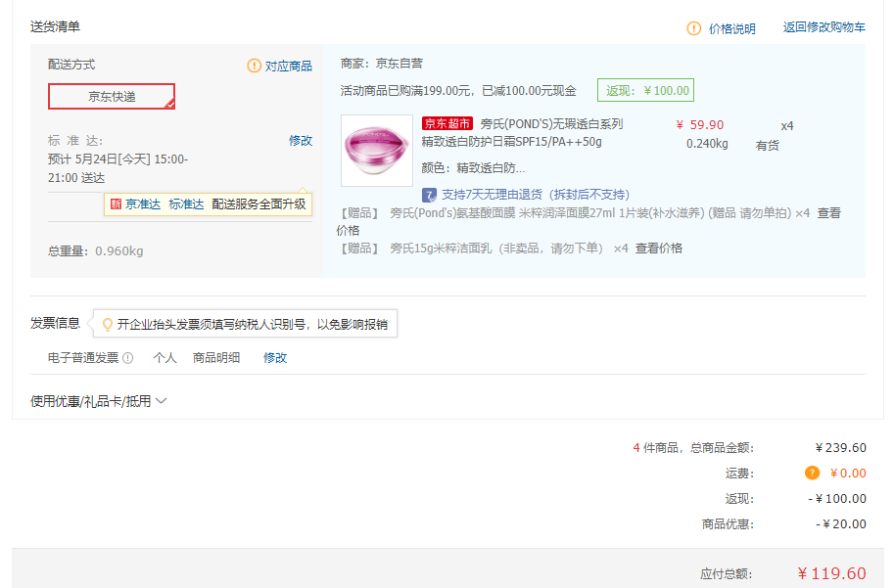Image resolution: width=894 pixels, height=588 pixels.
Task: Click 修改 next to 标准达 delivery time
Action: pyautogui.click(x=301, y=140)
